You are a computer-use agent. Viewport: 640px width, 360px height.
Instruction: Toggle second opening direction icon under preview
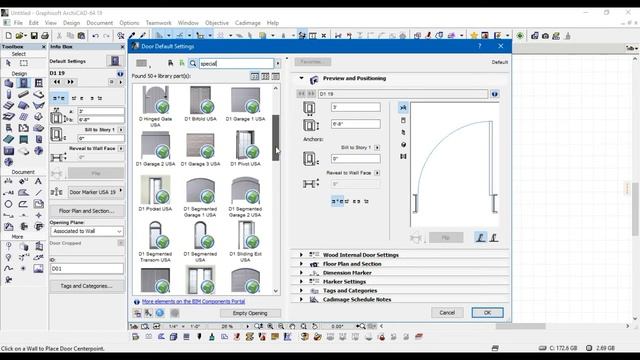tap(494, 237)
